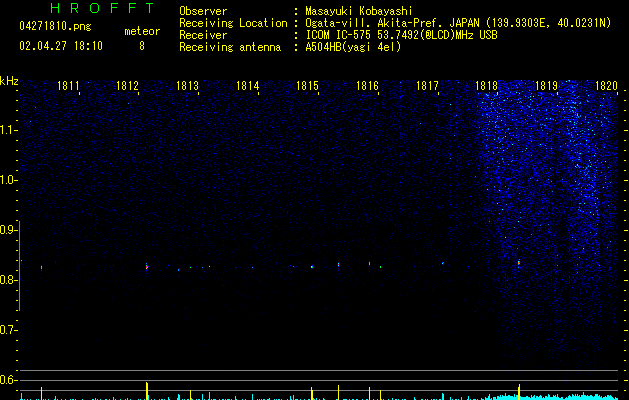Screen dimensions: 629x400
Task: Select the ICOM IC-575 53.7492 MHz USB value
Action: pos(401,35)
